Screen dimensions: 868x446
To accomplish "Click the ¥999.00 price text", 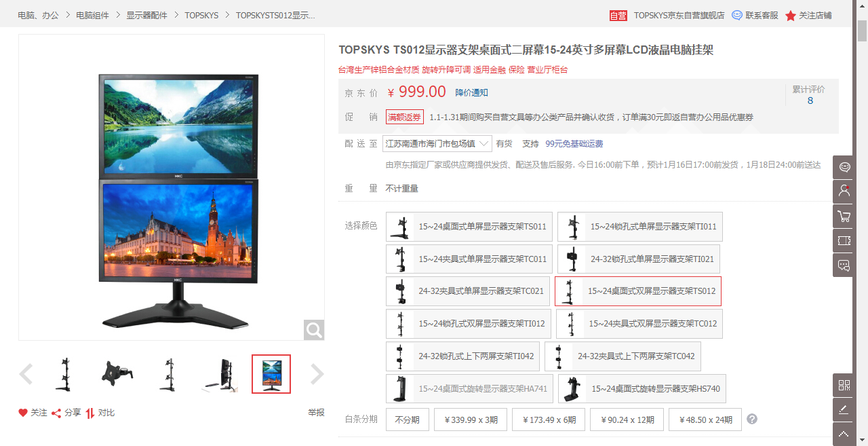I will tap(417, 92).
